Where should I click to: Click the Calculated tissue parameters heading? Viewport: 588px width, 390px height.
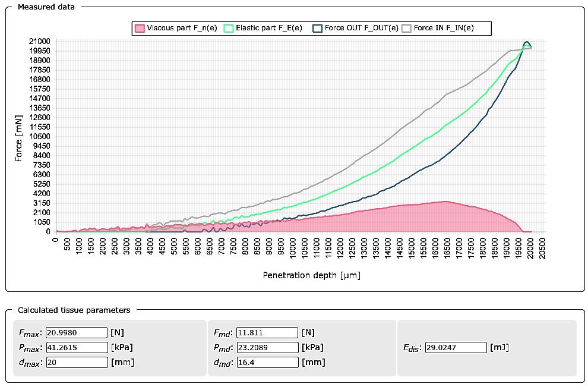74,310
